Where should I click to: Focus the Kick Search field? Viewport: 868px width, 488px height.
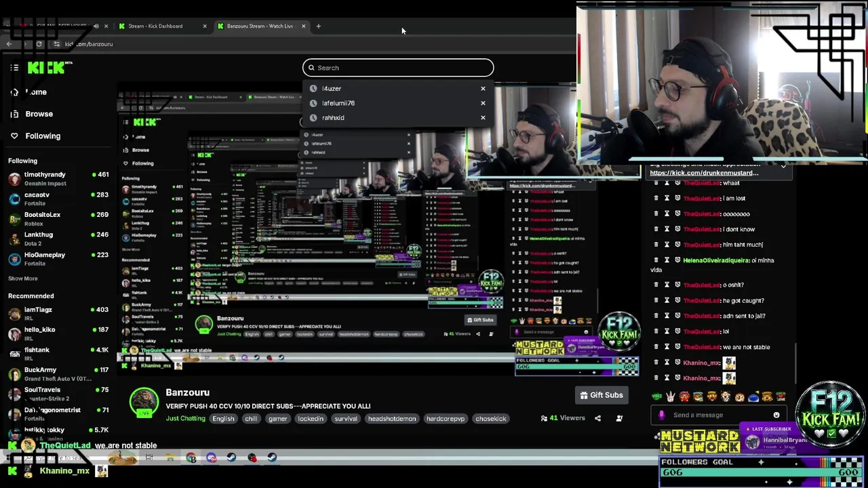click(398, 68)
